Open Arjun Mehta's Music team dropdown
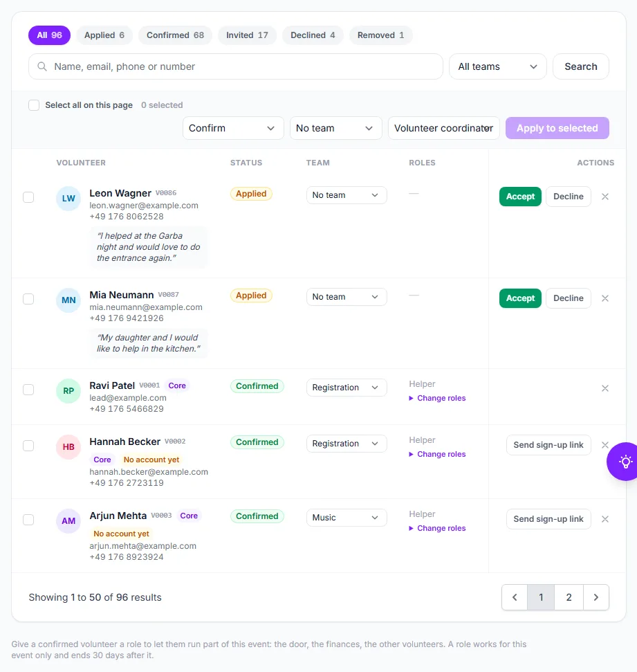637x672 pixels. (x=347, y=518)
